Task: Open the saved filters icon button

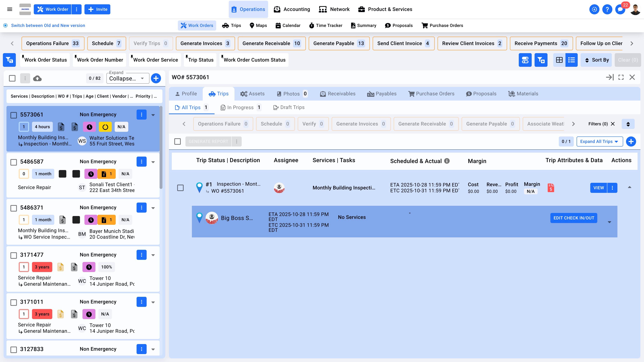Action: 9,60
